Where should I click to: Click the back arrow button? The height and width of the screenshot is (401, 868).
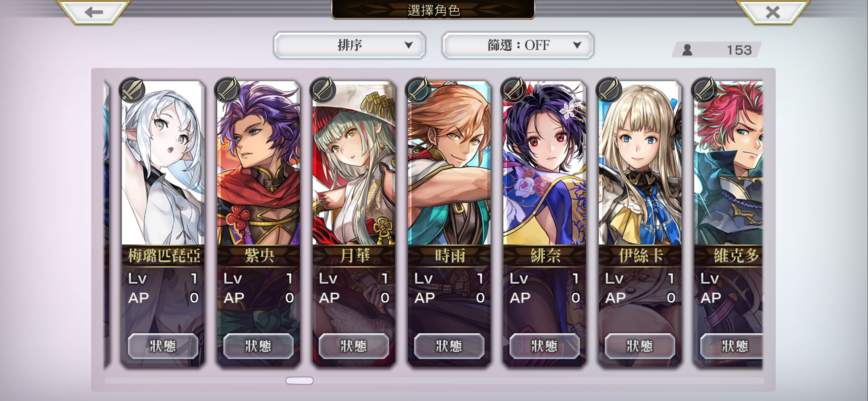(x=94, y=12)
